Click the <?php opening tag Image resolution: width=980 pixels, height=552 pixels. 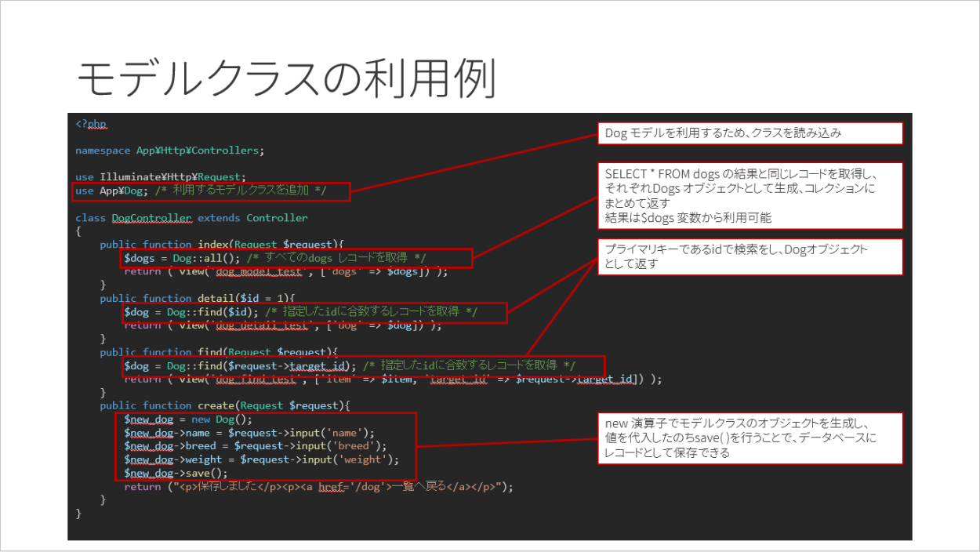tap(91, 124)
